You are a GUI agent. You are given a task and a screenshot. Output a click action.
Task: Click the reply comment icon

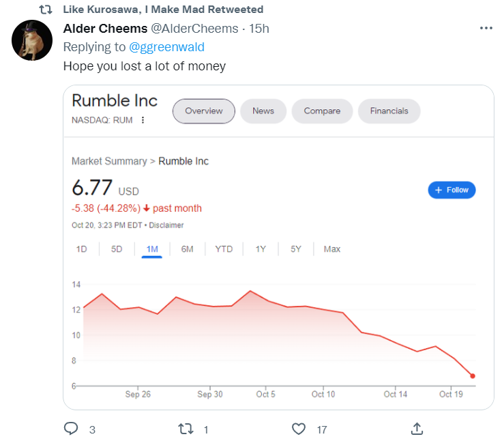[x=72, y=429]
